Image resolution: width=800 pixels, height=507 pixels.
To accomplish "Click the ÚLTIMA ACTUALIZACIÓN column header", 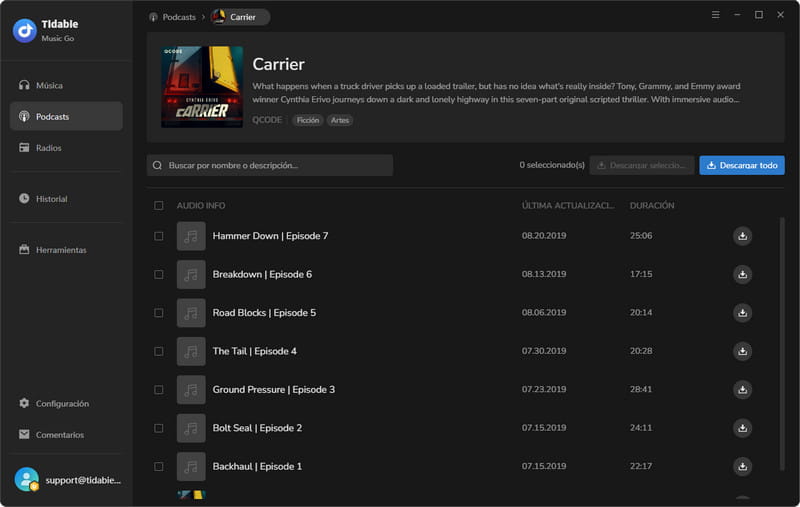I will 568,206.
